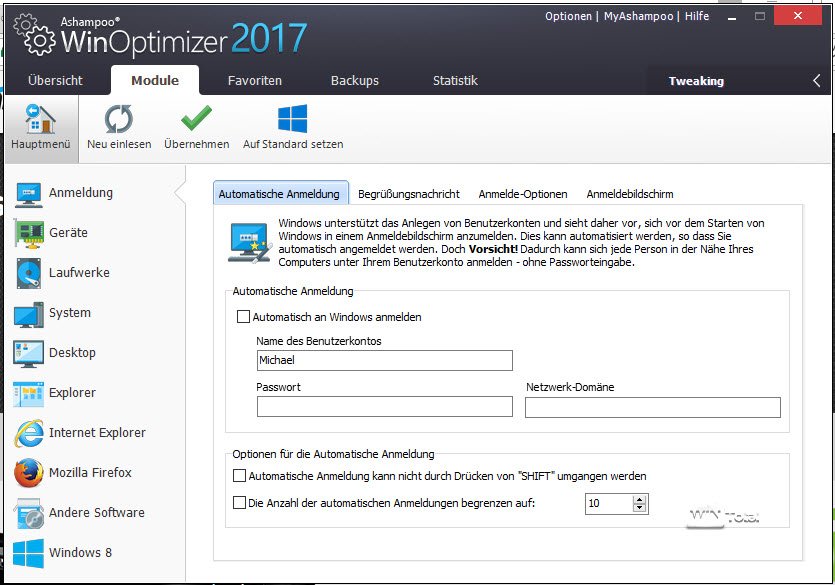
Task: Minimize the WinOptimizer window
Action: click(x=732, y=17)
